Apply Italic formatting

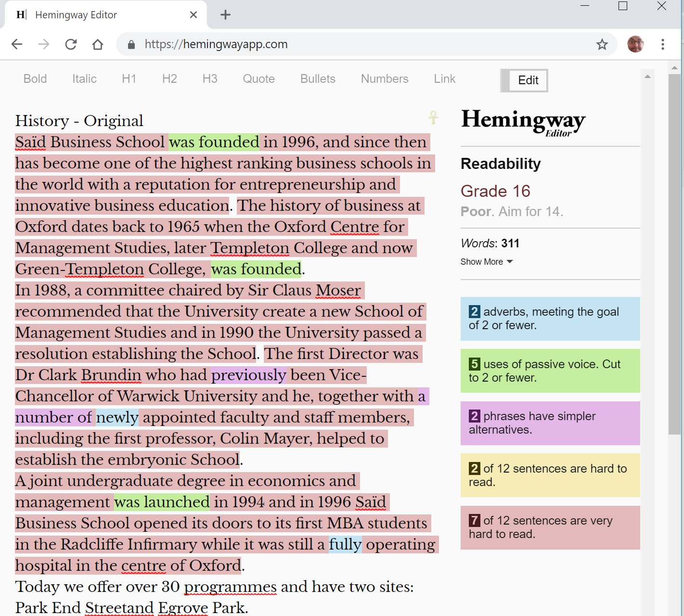[x=84, y=79]
